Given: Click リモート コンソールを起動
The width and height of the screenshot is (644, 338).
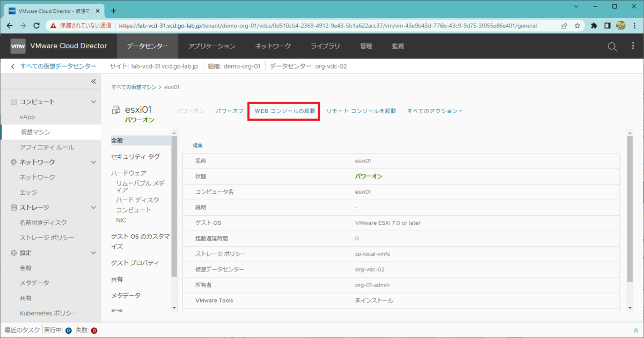Looking at the screenshot, I should click(x=361, y=111).
